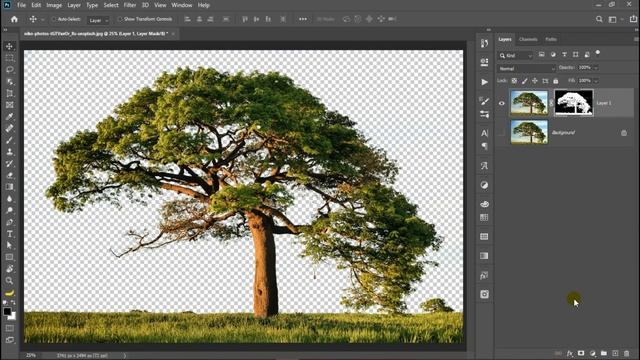Select the History Brush tool
Screen dimensions: 640x360
point(9,163)
